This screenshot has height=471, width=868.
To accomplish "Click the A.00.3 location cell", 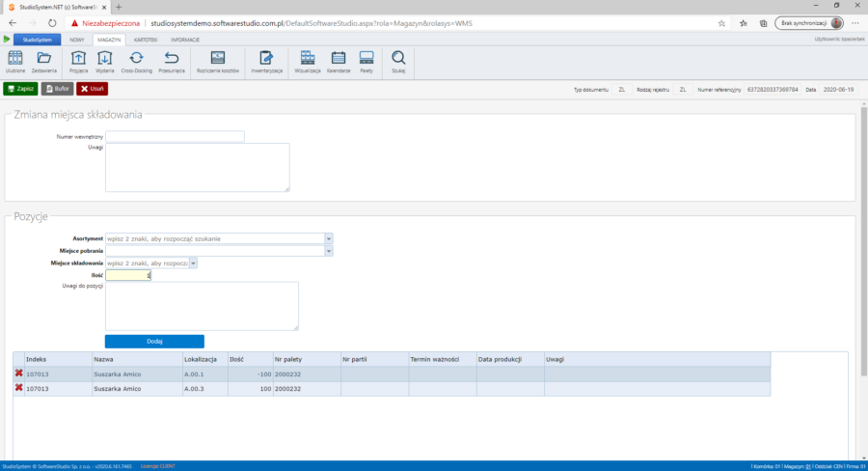I will click(204, 388).
